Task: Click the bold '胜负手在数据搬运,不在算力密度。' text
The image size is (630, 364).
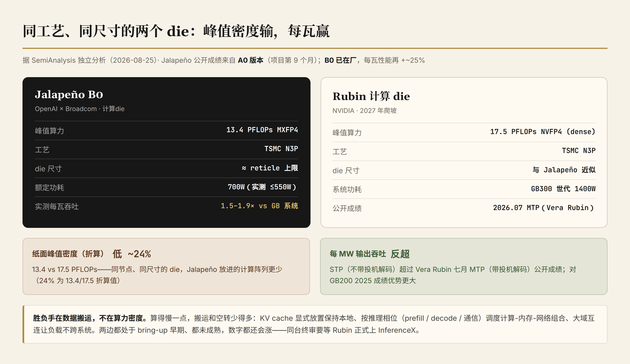Action: (91, 318)
